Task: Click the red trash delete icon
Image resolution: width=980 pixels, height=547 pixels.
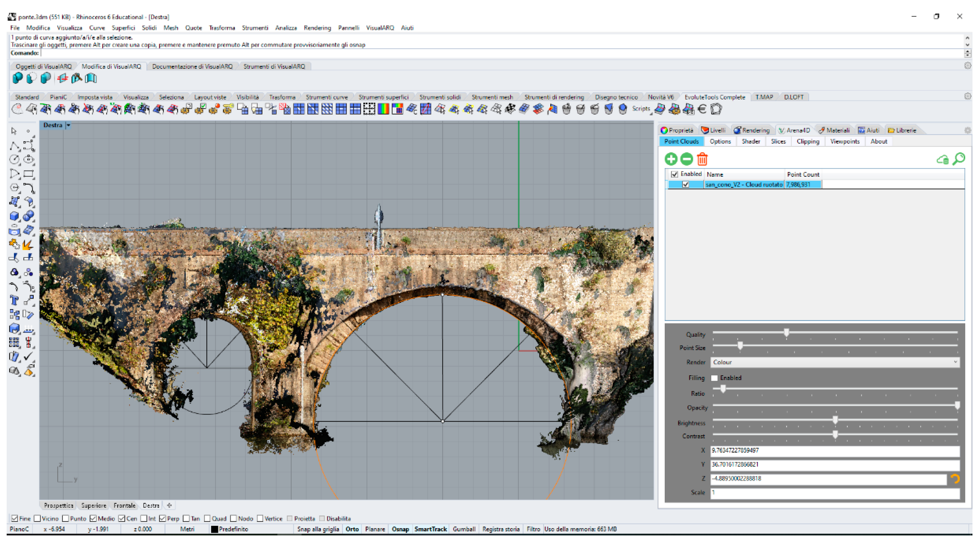Action: 702,159
